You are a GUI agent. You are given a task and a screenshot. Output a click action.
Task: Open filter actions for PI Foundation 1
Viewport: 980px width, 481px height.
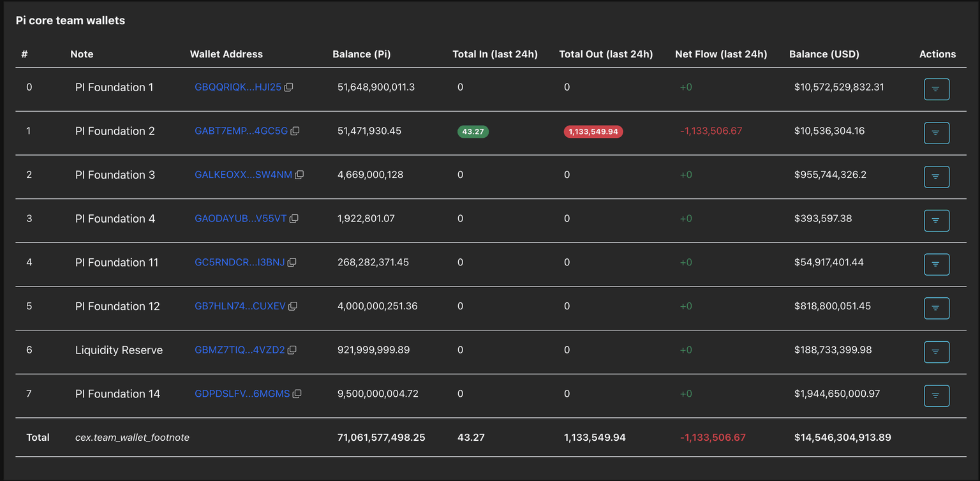936,89
